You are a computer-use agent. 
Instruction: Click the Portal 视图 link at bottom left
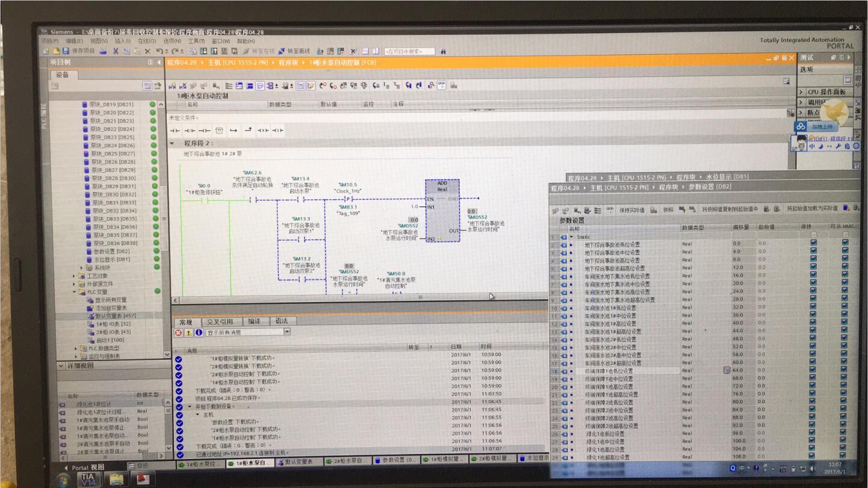pyautogui.click(x=88, y=467)
